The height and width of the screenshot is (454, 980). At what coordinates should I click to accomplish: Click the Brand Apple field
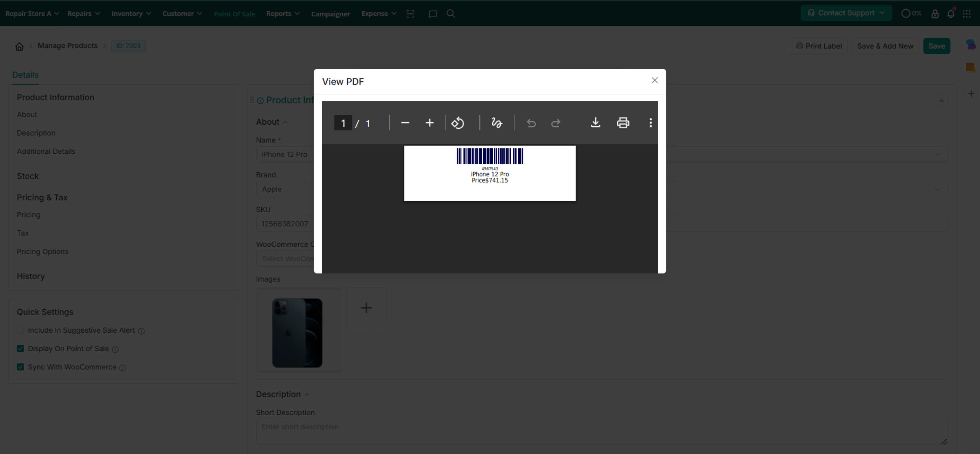click(285, 189)
